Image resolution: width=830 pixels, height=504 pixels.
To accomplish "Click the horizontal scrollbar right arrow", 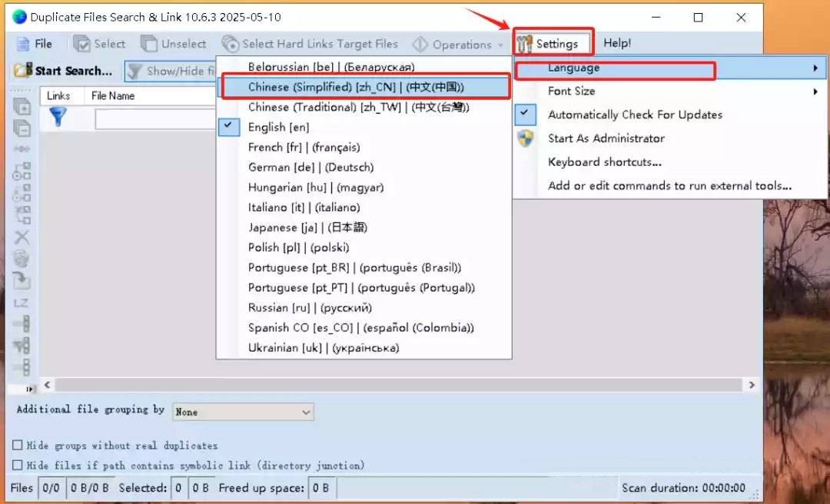I will coord(751,385).
